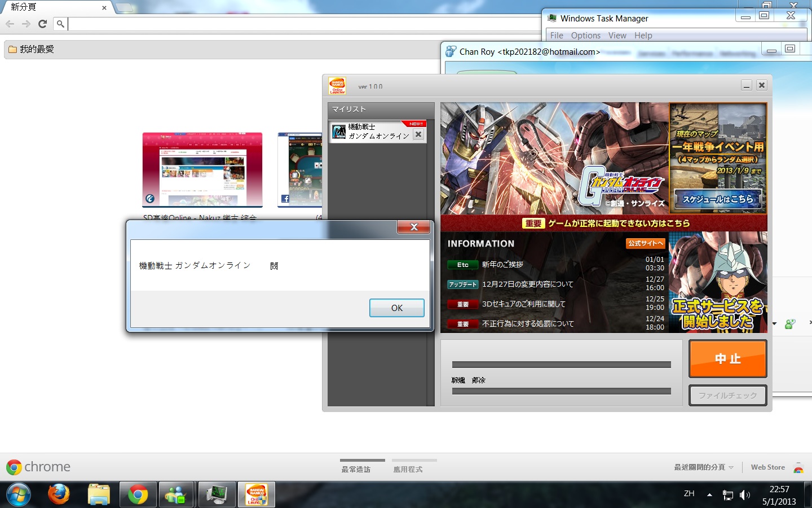Open Help menu in Task Manager
The width and height of the screenshot is (812, 508).
click(x=643, y=35)
